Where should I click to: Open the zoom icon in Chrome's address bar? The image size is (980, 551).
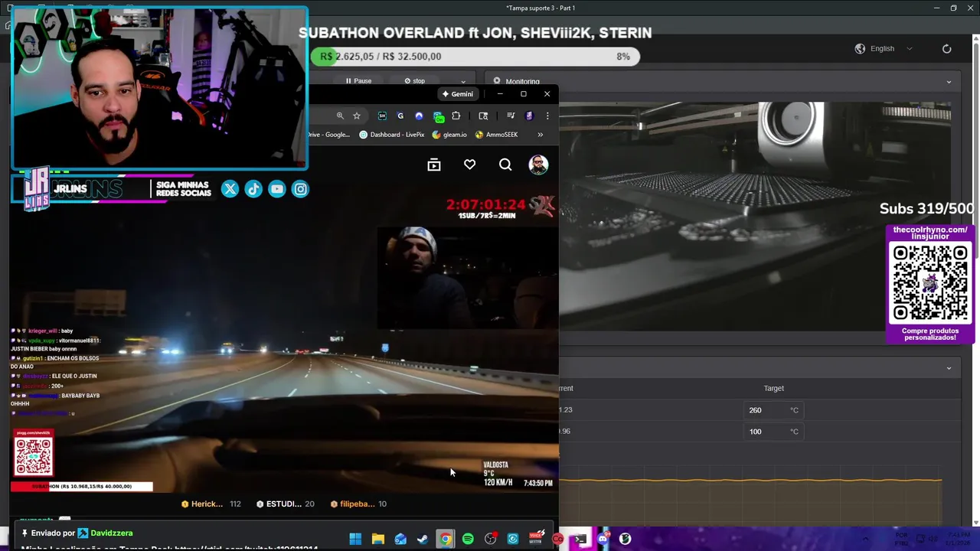(340, 116)
